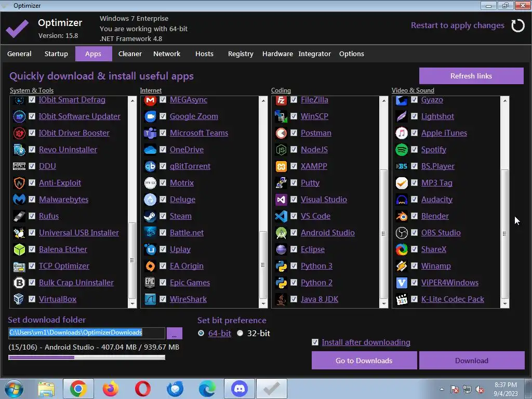The image size is (532, 399).
Task: Click the Malwarebytes app icon
Action: pos(19,199)
